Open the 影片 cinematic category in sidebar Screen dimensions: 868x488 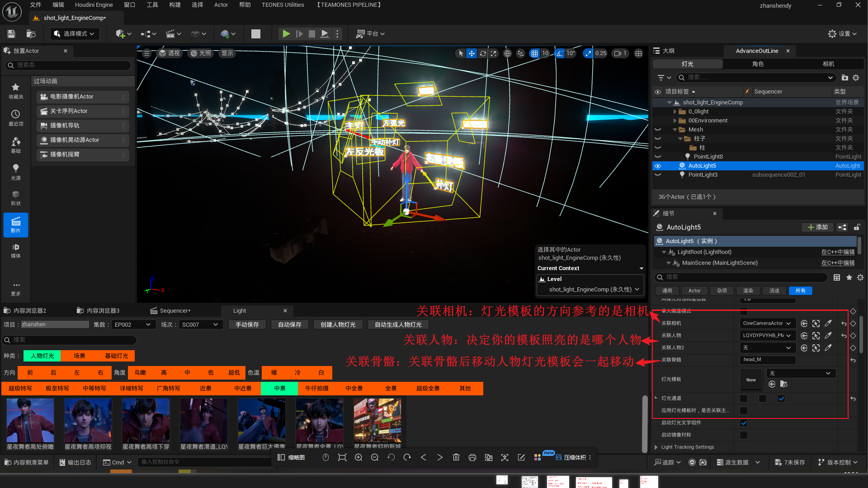16,225
